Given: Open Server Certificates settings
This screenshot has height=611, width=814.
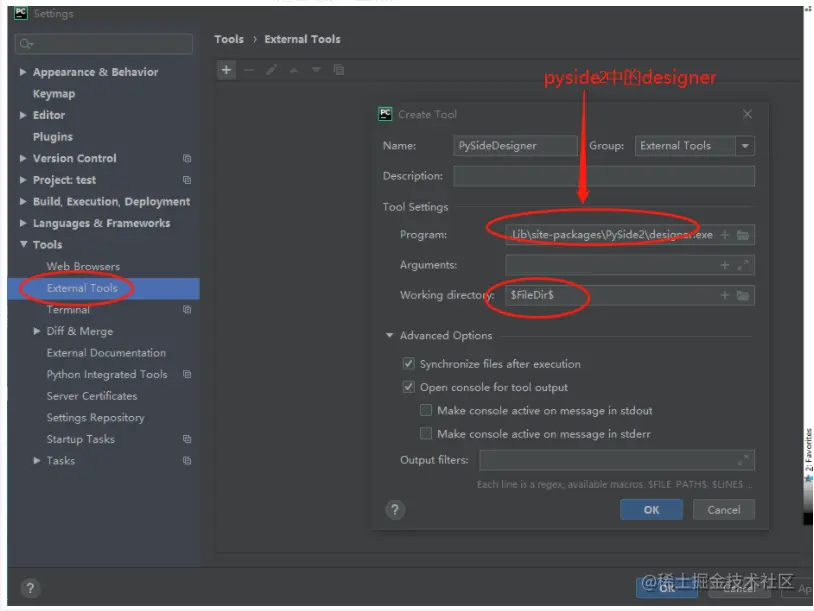Looking at the screenshot, I should point(92,396).
